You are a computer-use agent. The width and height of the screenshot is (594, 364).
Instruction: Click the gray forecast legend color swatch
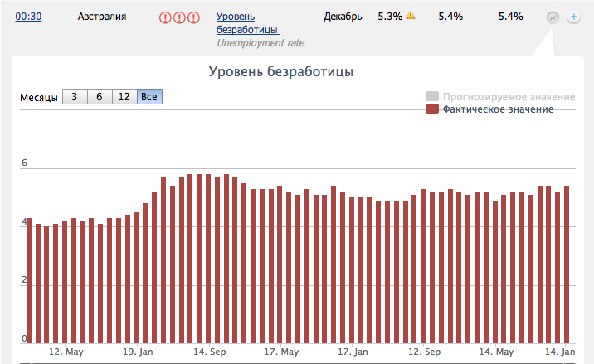click(x=432, y=96)
